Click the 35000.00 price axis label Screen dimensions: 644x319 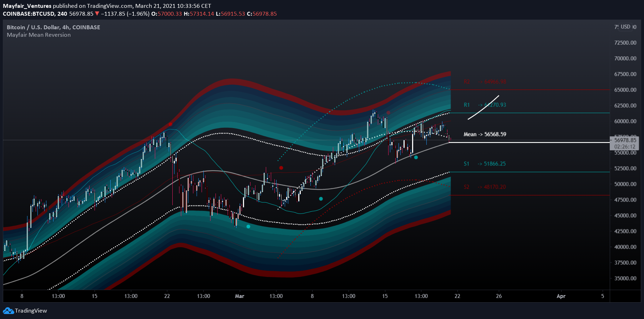point(625,278)
